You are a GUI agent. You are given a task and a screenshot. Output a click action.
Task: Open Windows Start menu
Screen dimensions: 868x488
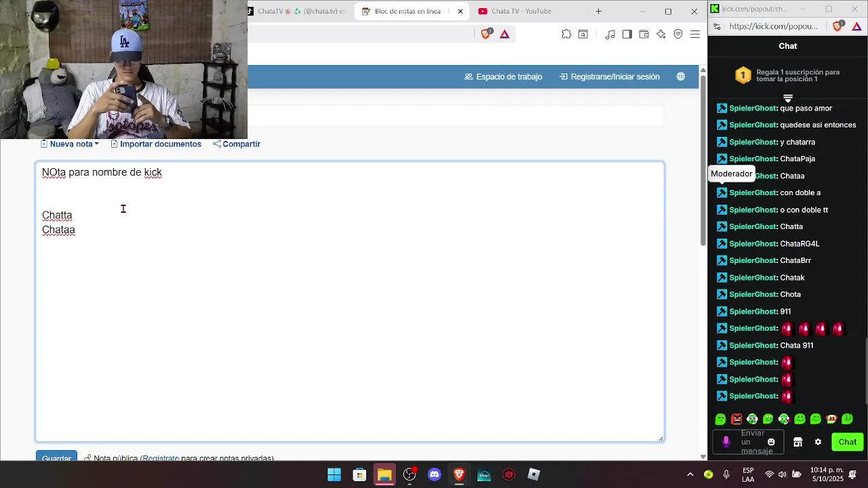click(x=334, y=474)
